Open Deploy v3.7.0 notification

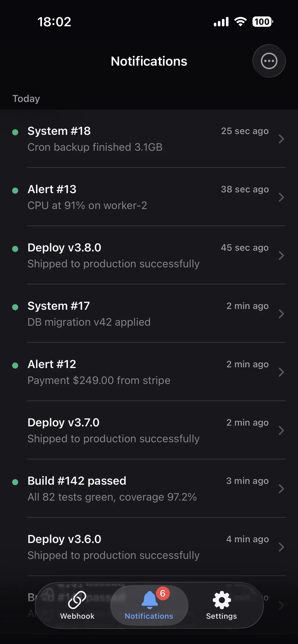[x=125, y=431]
